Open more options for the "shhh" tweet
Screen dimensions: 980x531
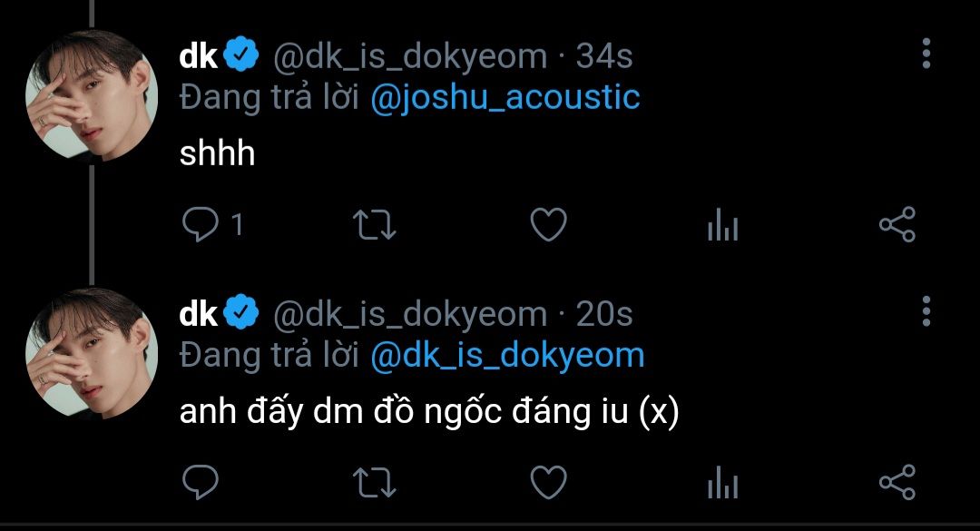pos(926,54)
